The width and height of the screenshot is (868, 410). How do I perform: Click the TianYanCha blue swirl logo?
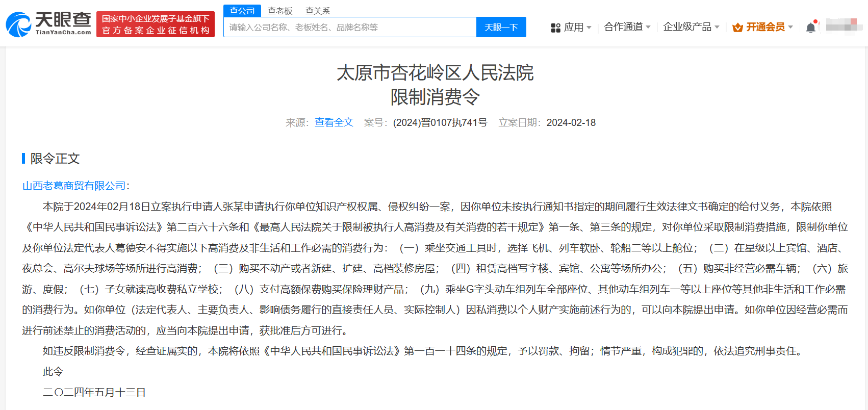tap(18, 24)
